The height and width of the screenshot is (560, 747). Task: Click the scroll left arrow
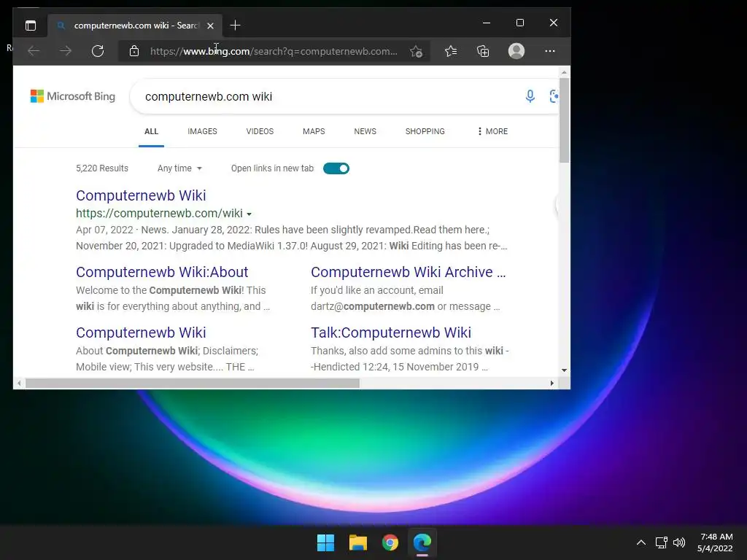pos(19,384)
